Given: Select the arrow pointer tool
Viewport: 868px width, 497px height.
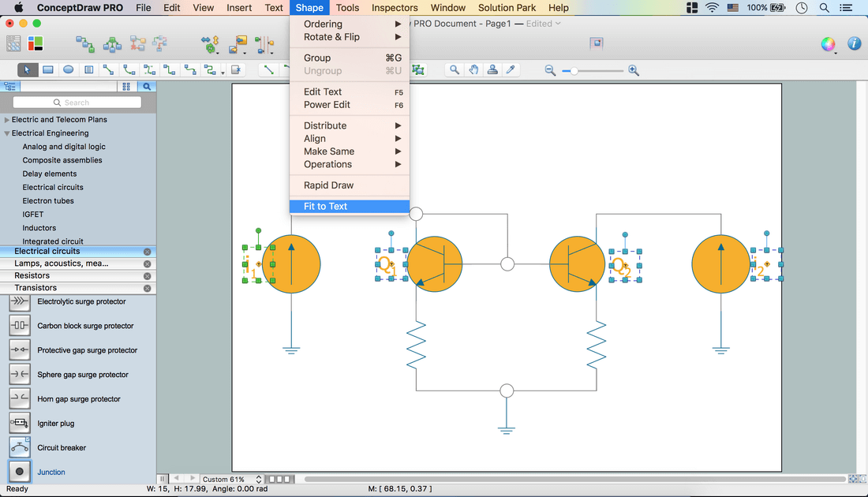Looking at the screenshot, I should [27, 70].
